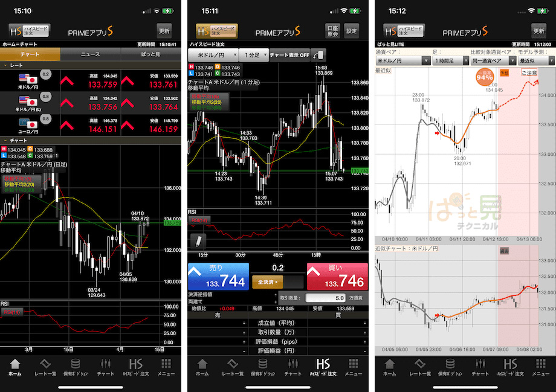Image resolution: width=556 pixels, height=392 pixels.
Task: Tap Wi-Fi icon on the 15:12 status bar
Action: coord(531,11)
